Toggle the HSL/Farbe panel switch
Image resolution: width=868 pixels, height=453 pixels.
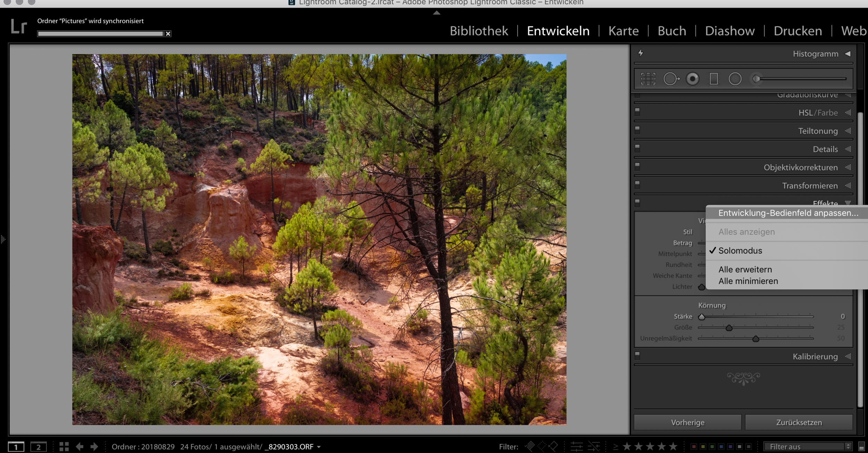pos(637,112)
